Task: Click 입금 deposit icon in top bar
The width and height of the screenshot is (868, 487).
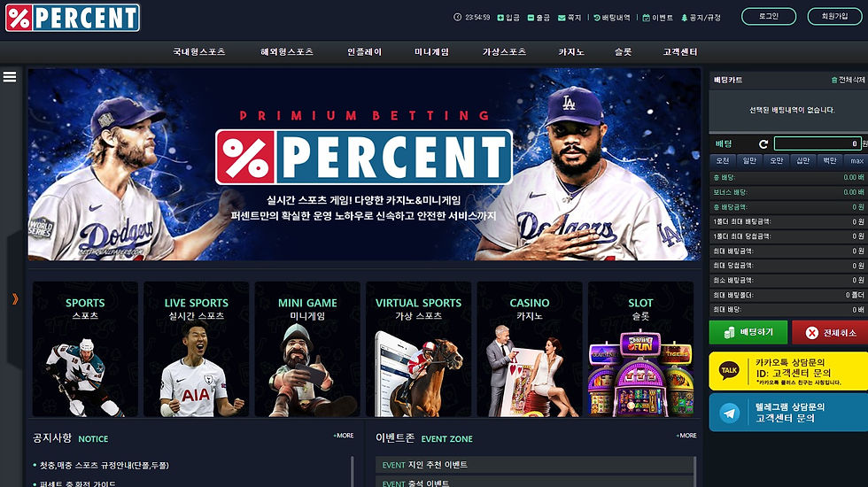Action: pos(500,18)
